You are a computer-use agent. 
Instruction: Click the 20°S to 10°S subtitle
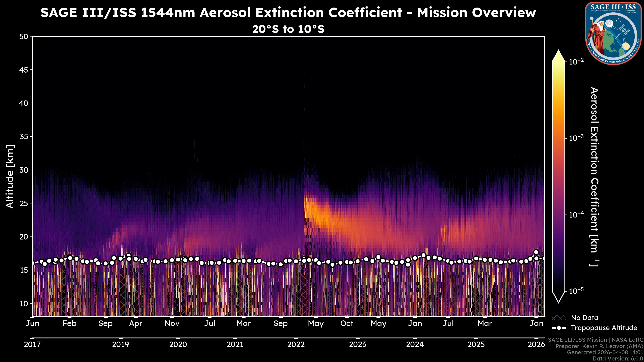[x=288, y=29]
